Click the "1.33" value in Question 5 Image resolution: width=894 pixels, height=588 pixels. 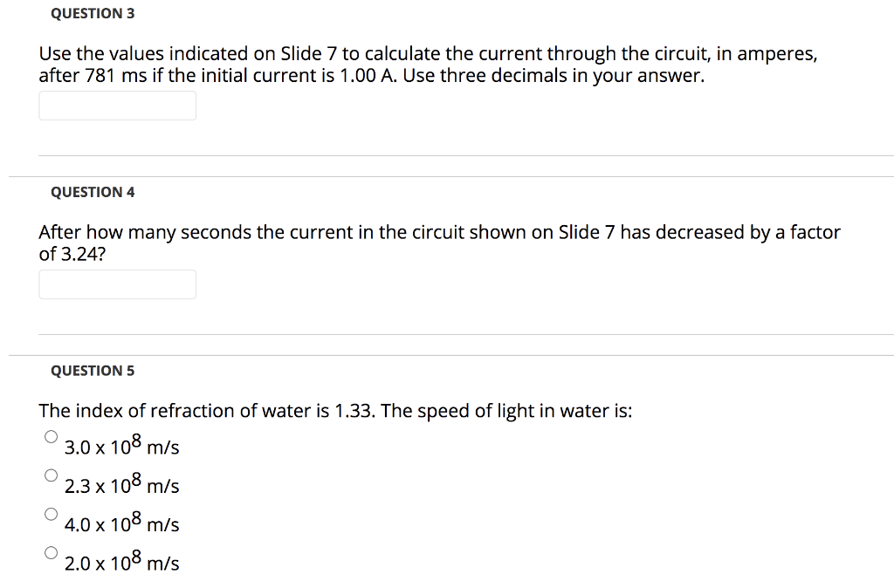point(354,411)
